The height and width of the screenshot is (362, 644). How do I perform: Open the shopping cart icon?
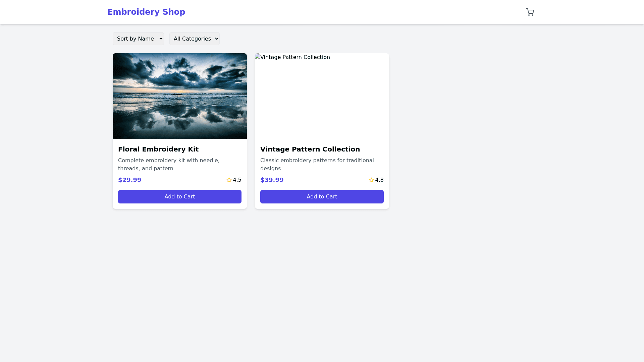click(x=530, y=12)
